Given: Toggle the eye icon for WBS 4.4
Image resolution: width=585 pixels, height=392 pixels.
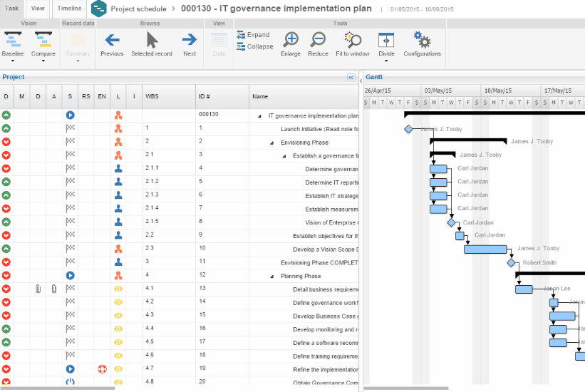Looking at the screenshot, I should [x=118, y=329].
